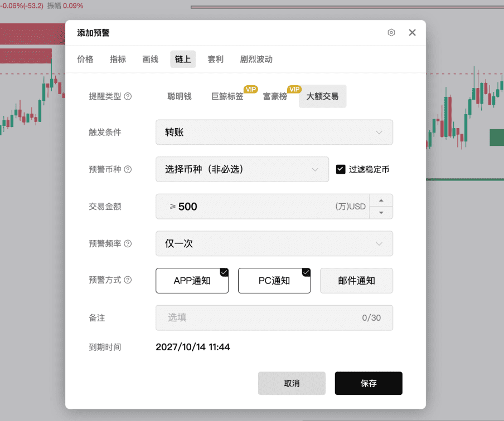Open 预警频率 dropdown showing 仅一次
The height and width of the screenshot is (421, 504).
(x=274, y=243)
